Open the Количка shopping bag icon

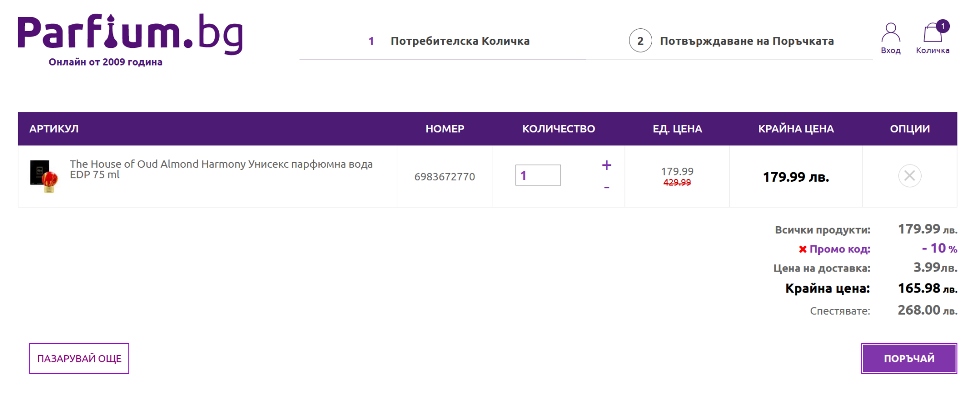click(x=932, y=34)
